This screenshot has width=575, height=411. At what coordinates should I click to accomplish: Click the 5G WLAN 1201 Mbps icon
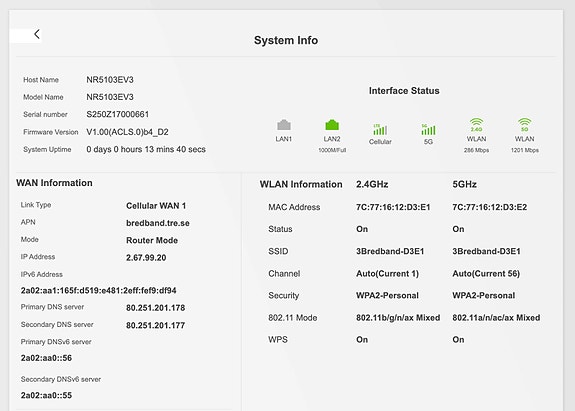tap(525, 125)
